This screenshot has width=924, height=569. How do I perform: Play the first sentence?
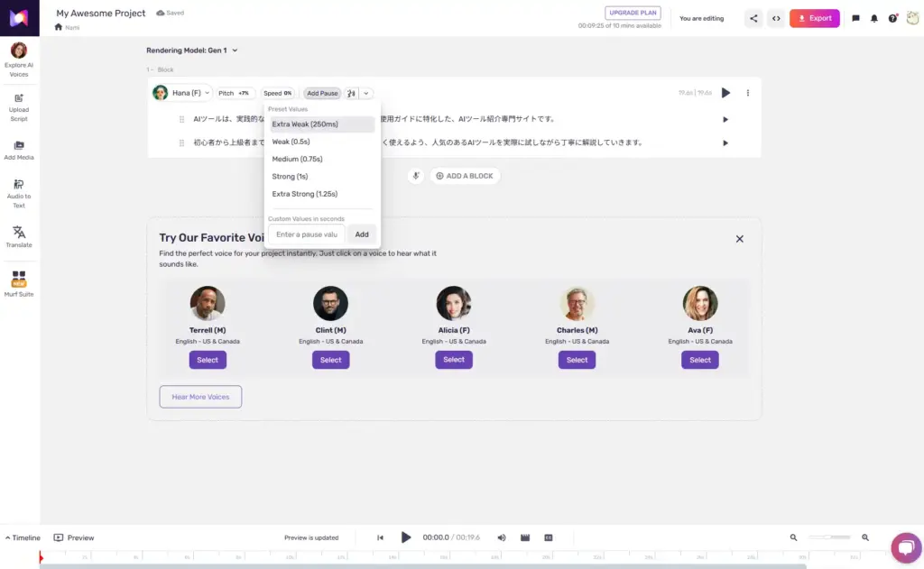click(x=725, y=120)
